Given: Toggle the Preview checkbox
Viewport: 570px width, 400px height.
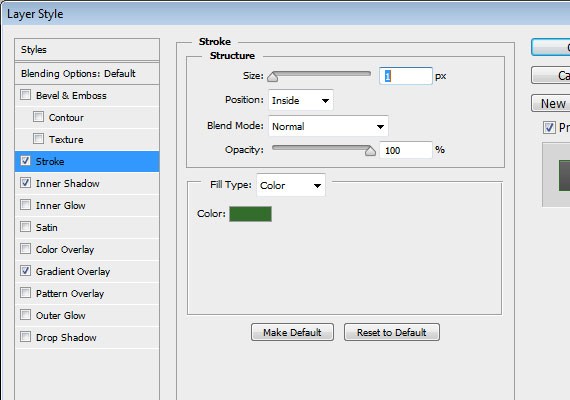Looking at the screenshot, I should tap(549, 127).
